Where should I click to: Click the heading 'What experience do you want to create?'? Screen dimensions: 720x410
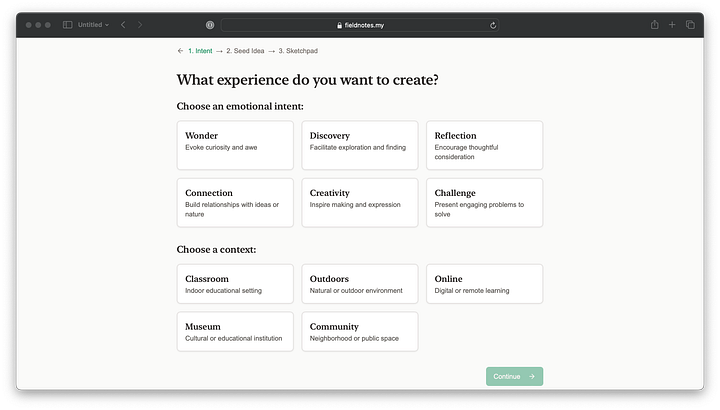point(307,80)
